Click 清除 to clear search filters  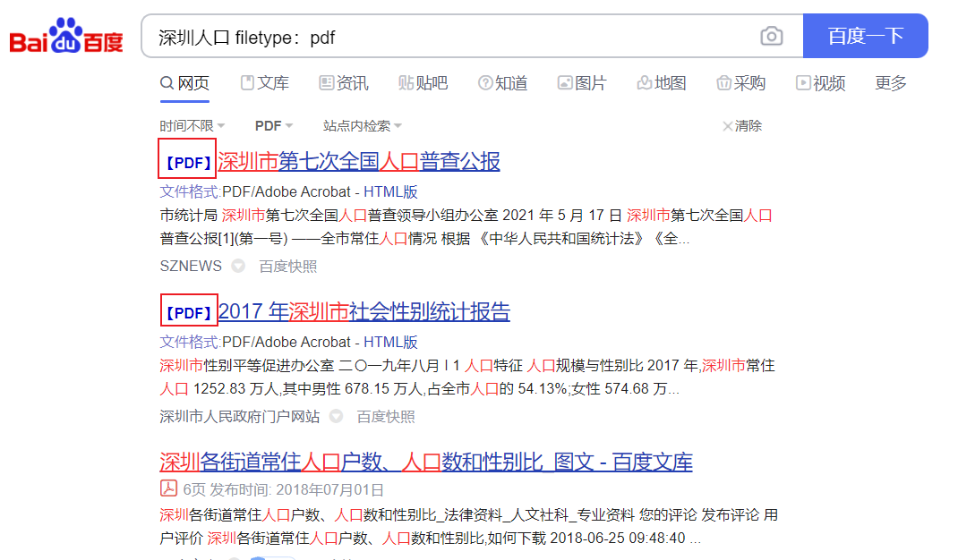point(746,125)
